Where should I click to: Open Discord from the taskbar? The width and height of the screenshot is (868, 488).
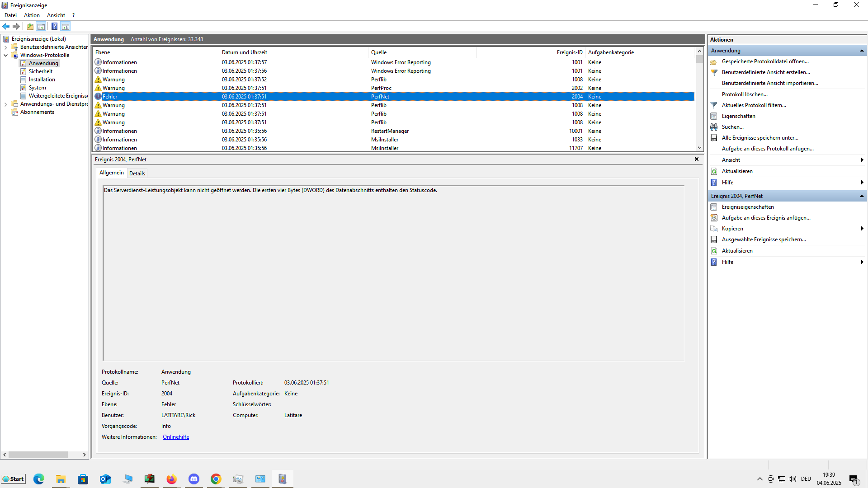tap(194, 479)
